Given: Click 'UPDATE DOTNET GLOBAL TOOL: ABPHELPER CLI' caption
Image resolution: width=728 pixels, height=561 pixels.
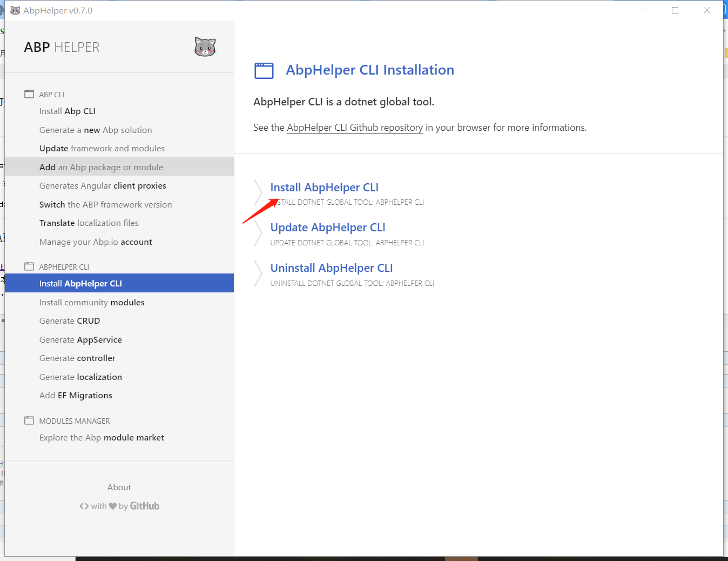Looking at the screenshot, I should click(x=347, y=243).
